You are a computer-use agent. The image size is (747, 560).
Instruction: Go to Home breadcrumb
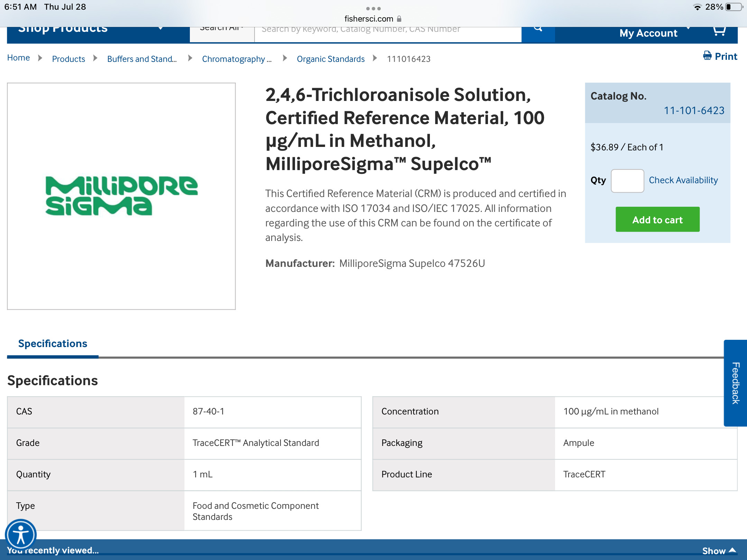(18, 58)
